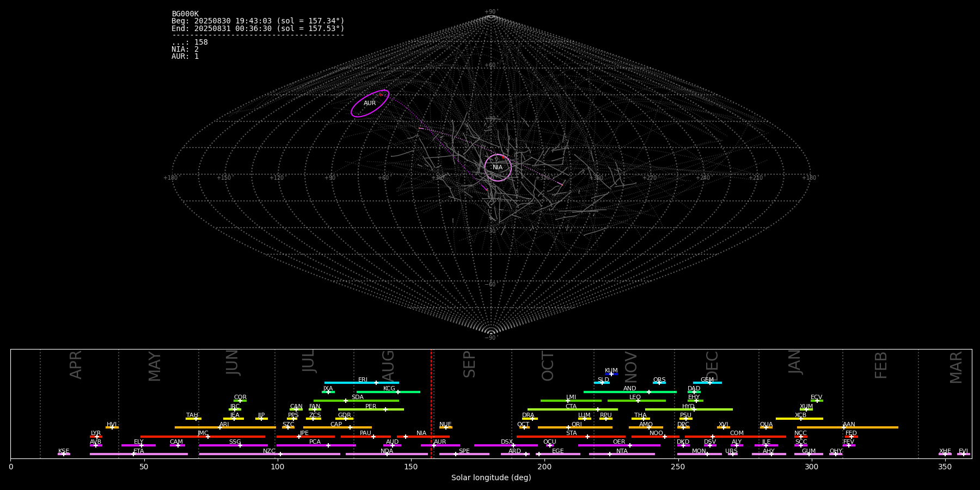Select the yellow XCB shower bar
The height and width of the screenshot is (490, 980).
[799, 419]
